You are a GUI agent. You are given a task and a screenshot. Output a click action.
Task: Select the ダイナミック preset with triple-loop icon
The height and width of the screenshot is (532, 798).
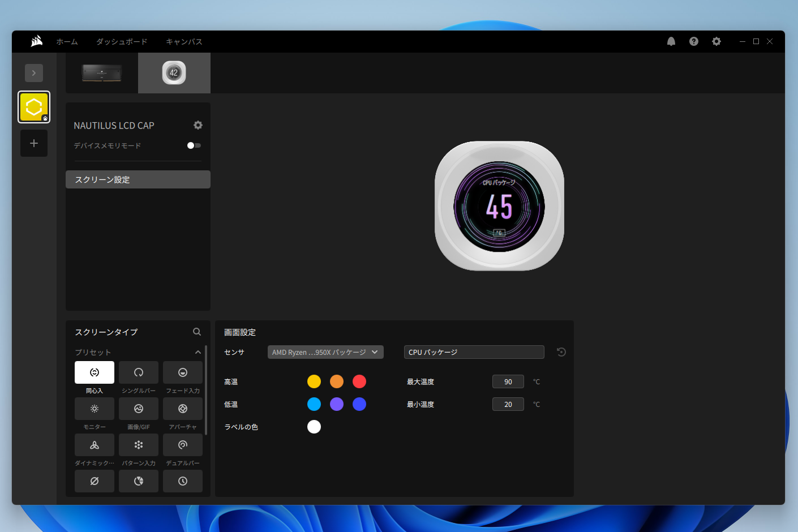[95, 445]
